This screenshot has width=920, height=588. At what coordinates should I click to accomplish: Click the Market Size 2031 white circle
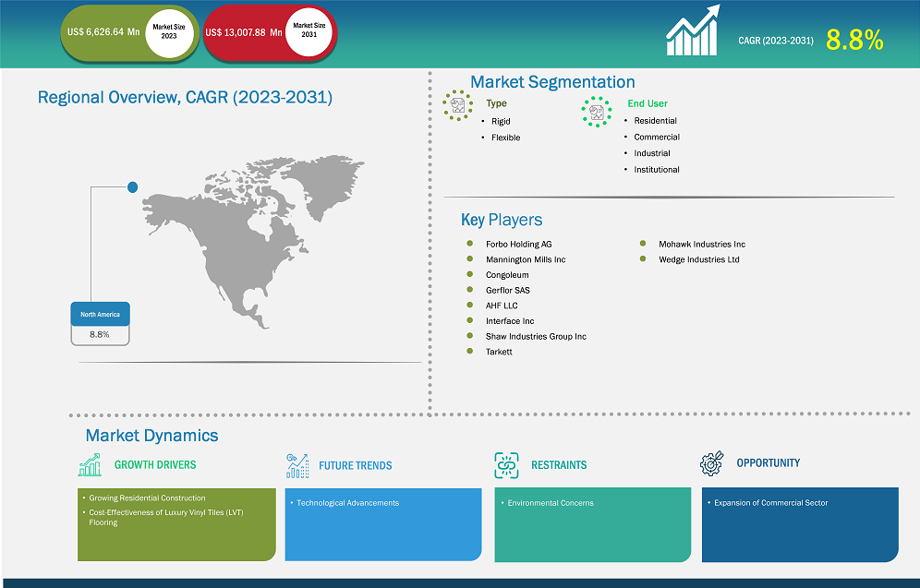[x=309, y=30]
